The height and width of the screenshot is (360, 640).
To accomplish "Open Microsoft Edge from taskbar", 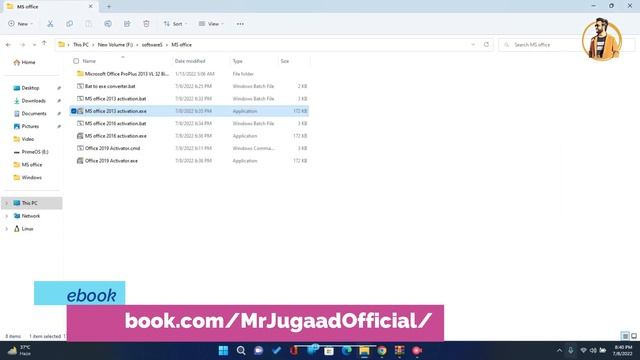I will point(347,351).
